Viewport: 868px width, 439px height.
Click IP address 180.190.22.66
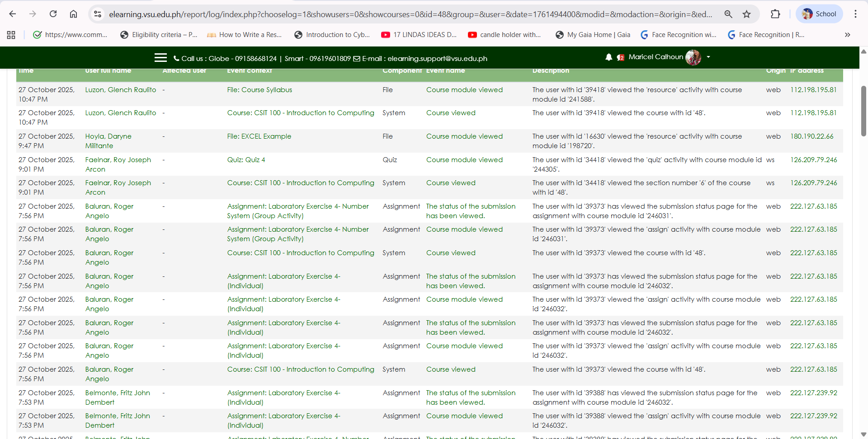[x=811, y=136]
